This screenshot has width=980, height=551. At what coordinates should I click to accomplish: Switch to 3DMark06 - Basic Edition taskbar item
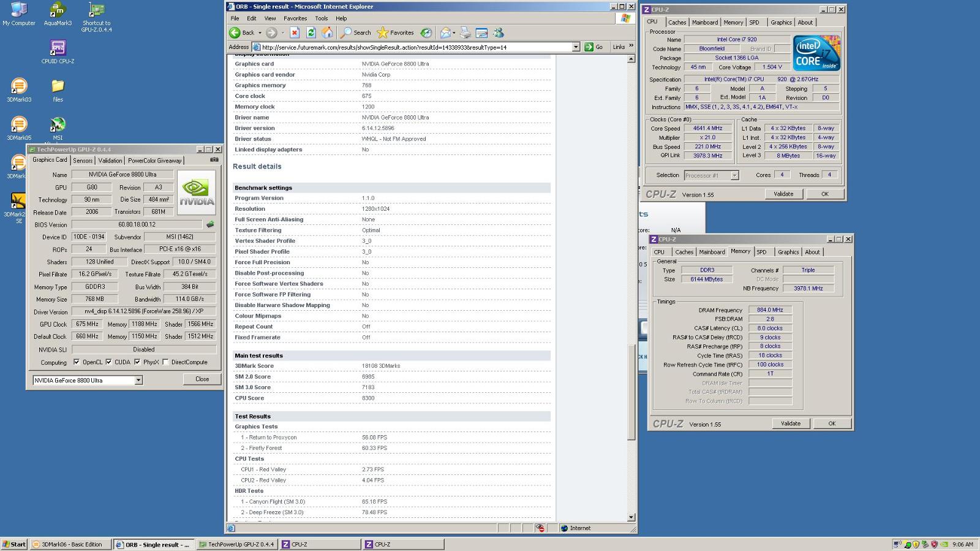(x=70, y=544)
